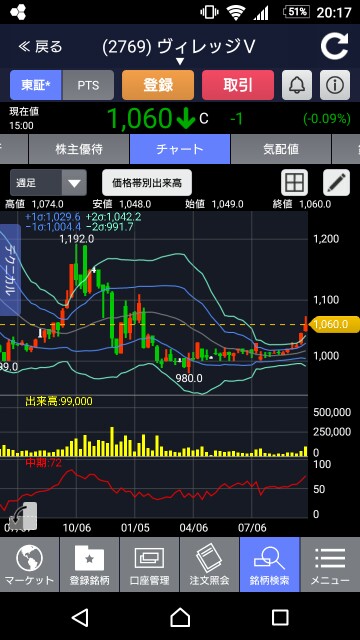The height and width of the screenshot is (640, 360).
Task: Tap the 1,192.0 high label
Action: tap(76, 239)
